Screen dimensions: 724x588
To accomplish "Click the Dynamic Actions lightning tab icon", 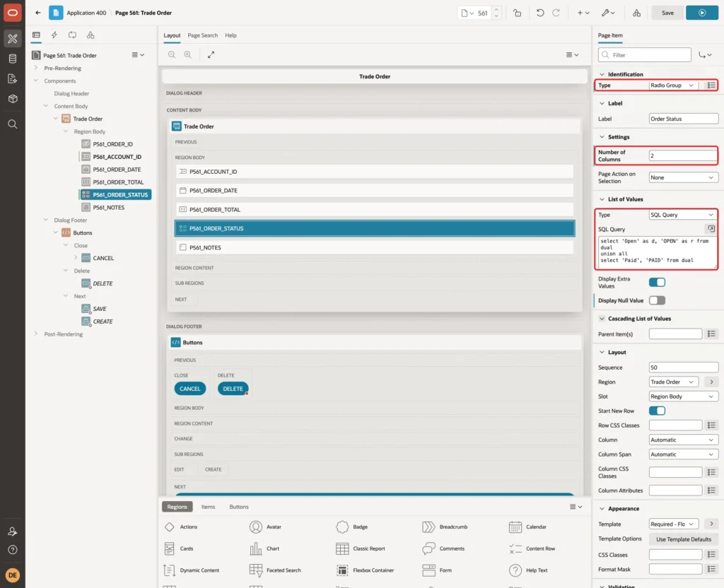I will pyautogui.click(x=54, y=35).
